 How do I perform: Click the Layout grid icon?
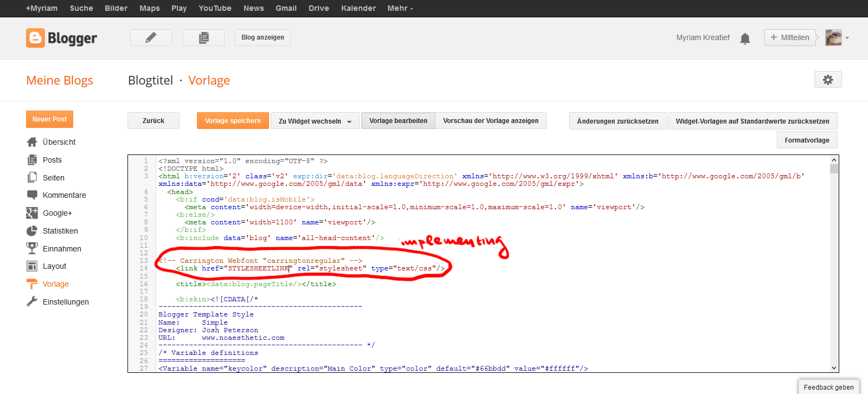(32, 266)
